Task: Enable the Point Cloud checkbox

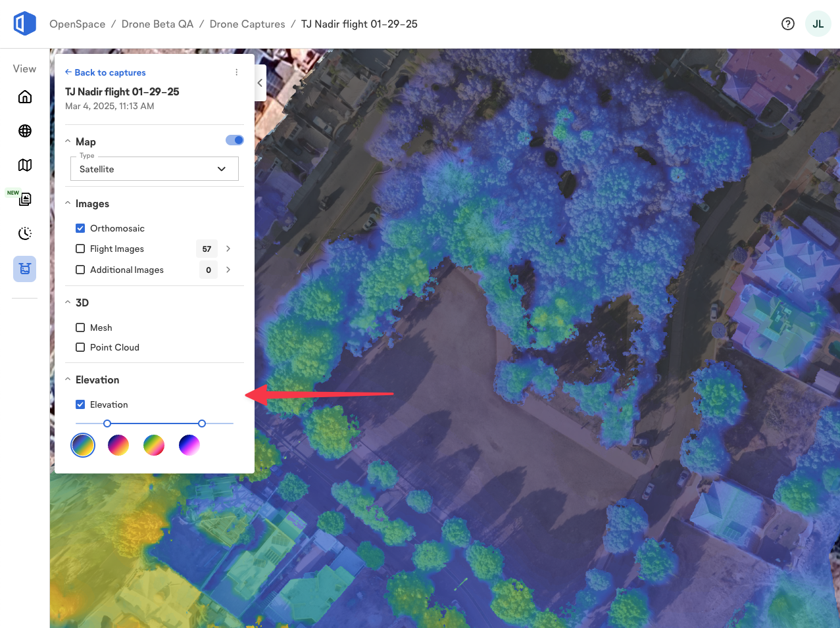Action: coord(80,347)
